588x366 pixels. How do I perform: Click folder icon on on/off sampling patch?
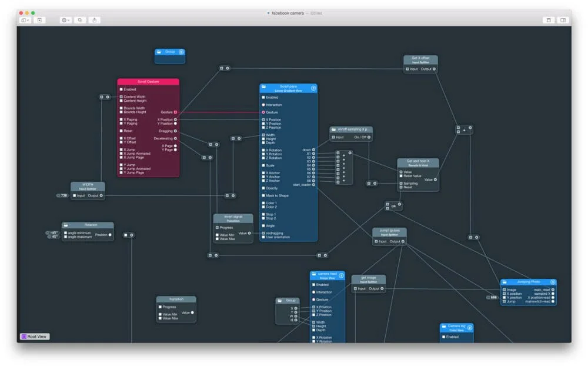[334, 129]
